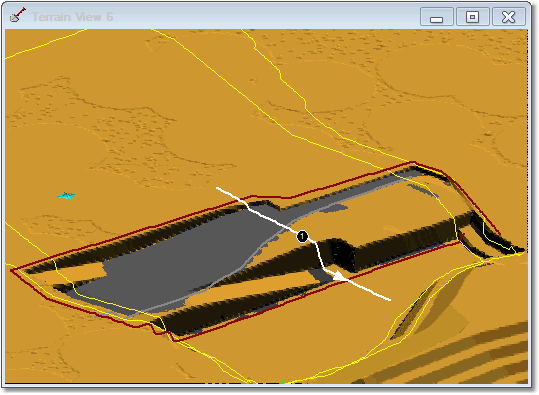Select the small cyan object on terrain
539x395 pixels.
(x=66, y=196)
